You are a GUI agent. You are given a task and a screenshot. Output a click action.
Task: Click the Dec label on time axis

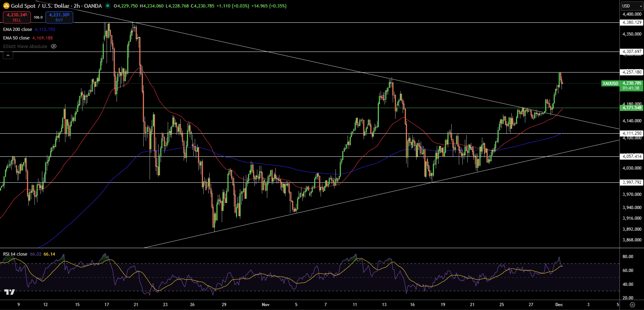[x=559, y=305]
